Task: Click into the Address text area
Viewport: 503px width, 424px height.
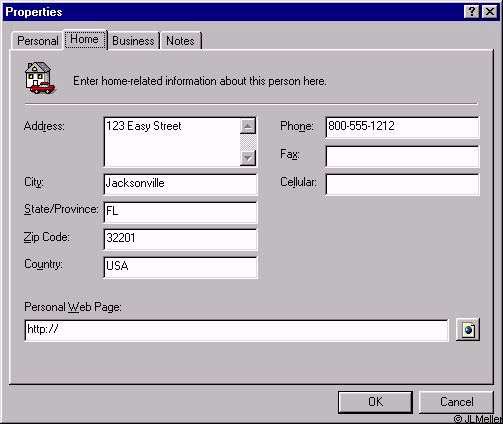Action: tap(172, 142)
